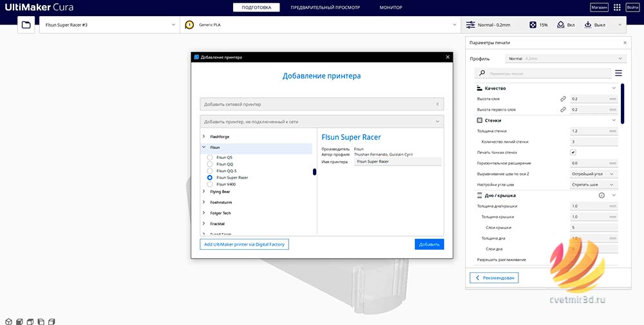Select the Flsun V400 radio button

(210, 185)
